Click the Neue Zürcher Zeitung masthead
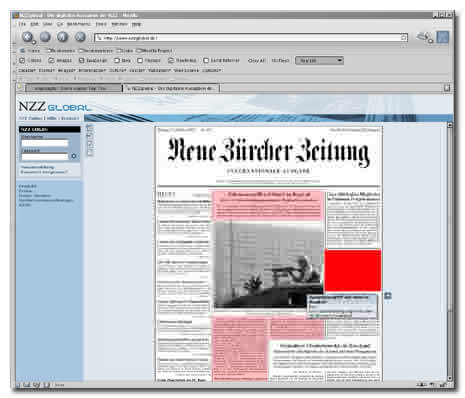 tap(269, 152)
